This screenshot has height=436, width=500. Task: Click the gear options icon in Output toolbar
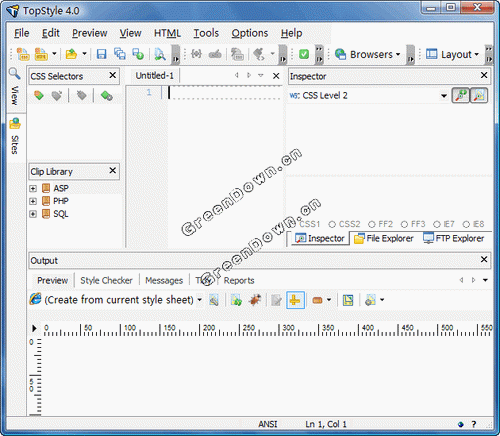370,300
